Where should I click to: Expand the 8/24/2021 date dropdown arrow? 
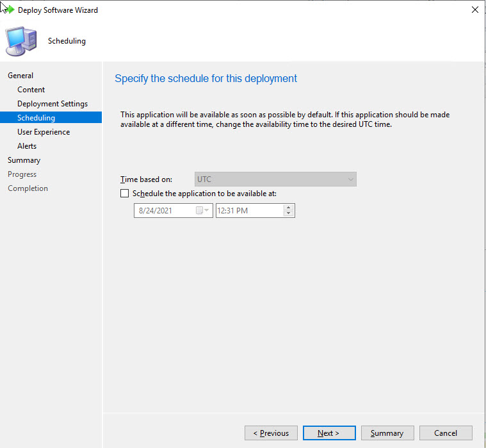[207, 210]
